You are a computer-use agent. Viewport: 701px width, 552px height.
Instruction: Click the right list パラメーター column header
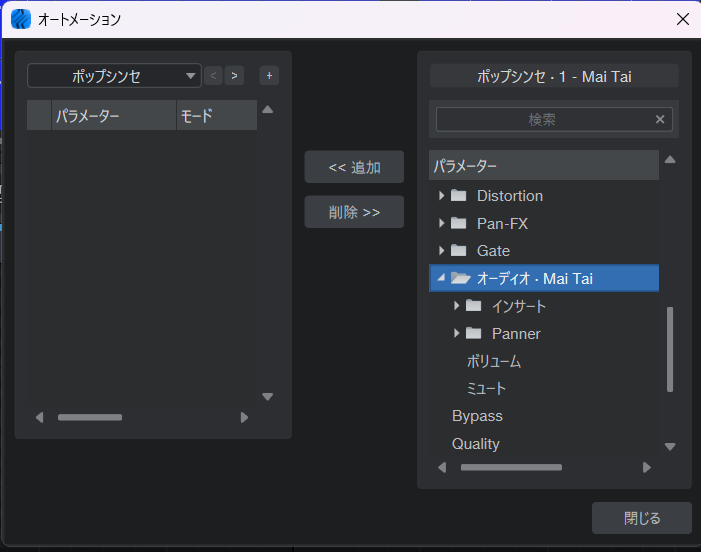point(544,166)
